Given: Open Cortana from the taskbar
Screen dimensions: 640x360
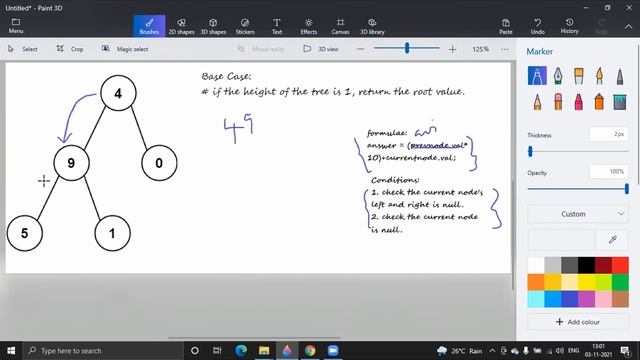Looking at the screenshot, I should (x=195, y=351).
